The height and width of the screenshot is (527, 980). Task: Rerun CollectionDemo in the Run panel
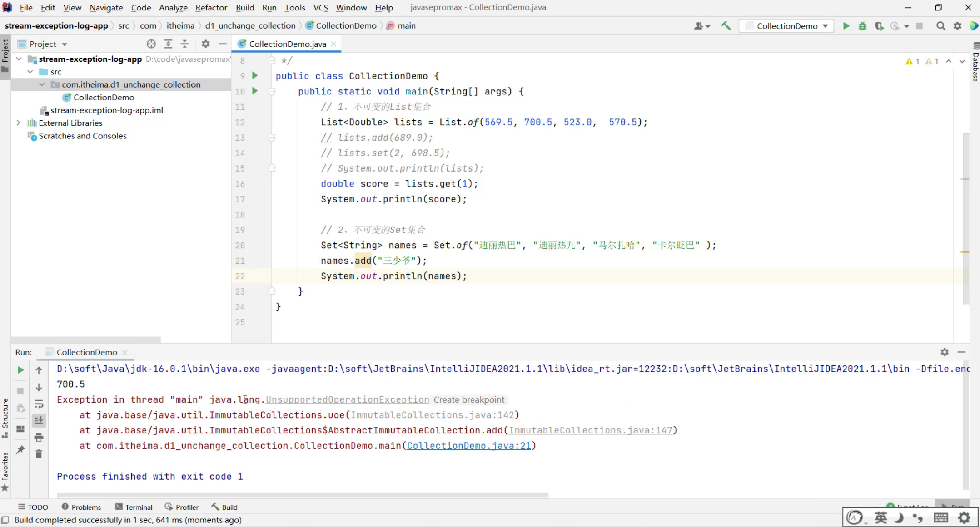point(20,370)
